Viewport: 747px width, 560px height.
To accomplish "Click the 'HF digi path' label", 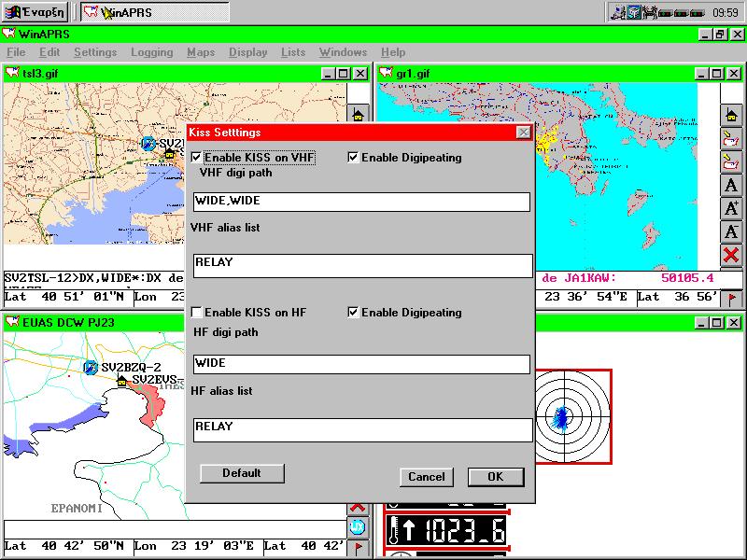I will (226, 332).
